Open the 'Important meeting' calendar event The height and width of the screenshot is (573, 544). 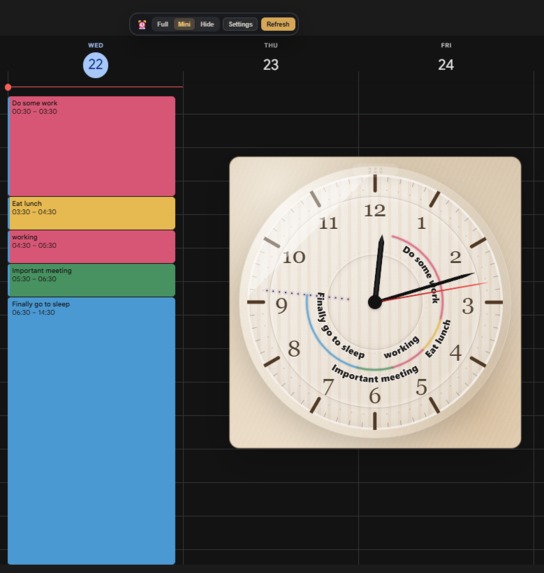tap(92, 280)
